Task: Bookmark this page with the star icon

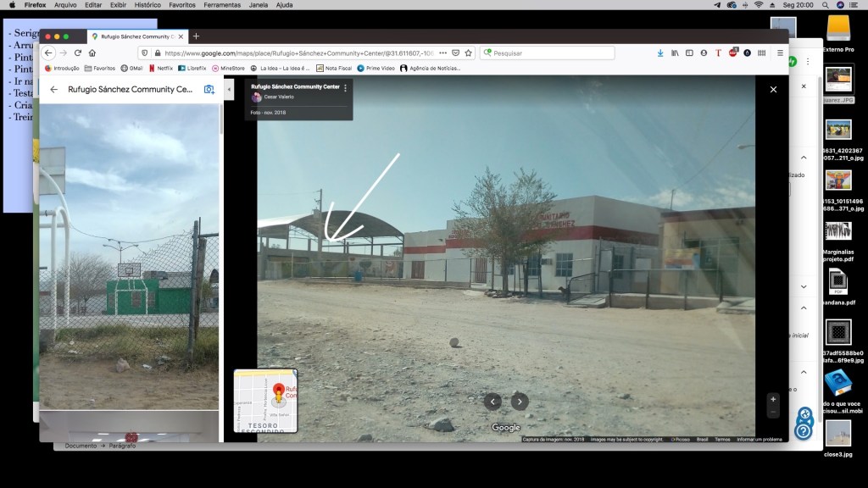Action: 468,53
